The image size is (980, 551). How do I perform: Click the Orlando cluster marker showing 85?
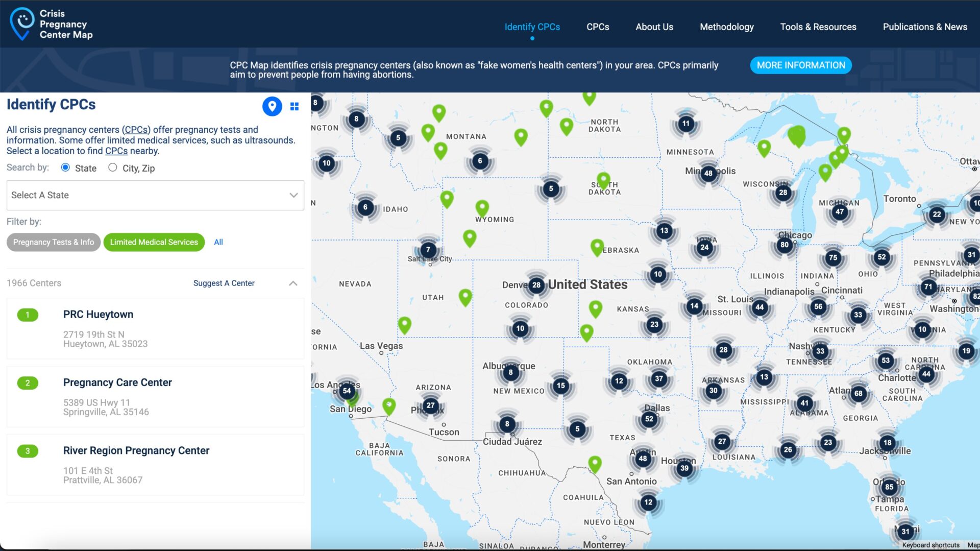(889, 487)
